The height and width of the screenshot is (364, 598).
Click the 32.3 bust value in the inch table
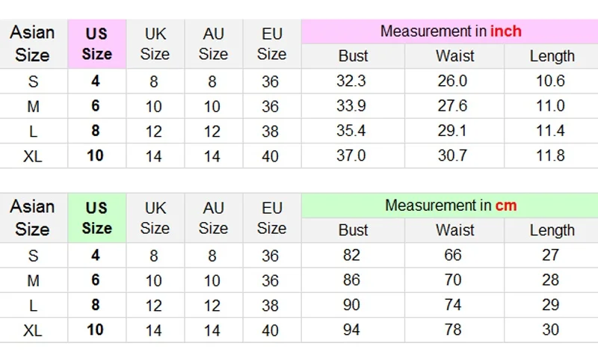[351, 81]
